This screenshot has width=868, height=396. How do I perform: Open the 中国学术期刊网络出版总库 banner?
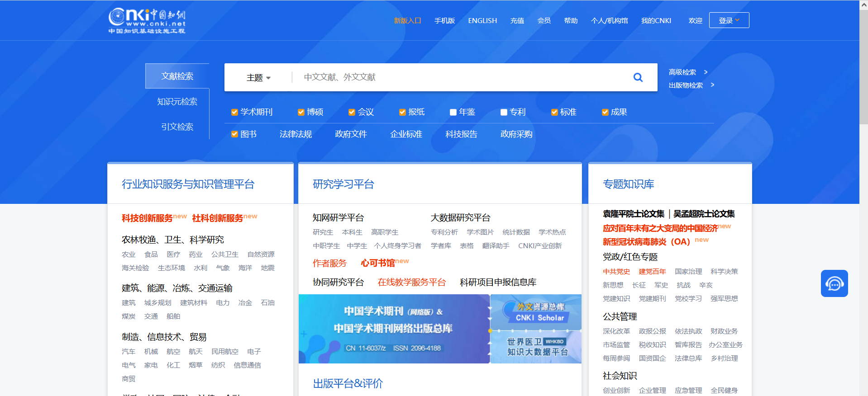tap(394, 329)
